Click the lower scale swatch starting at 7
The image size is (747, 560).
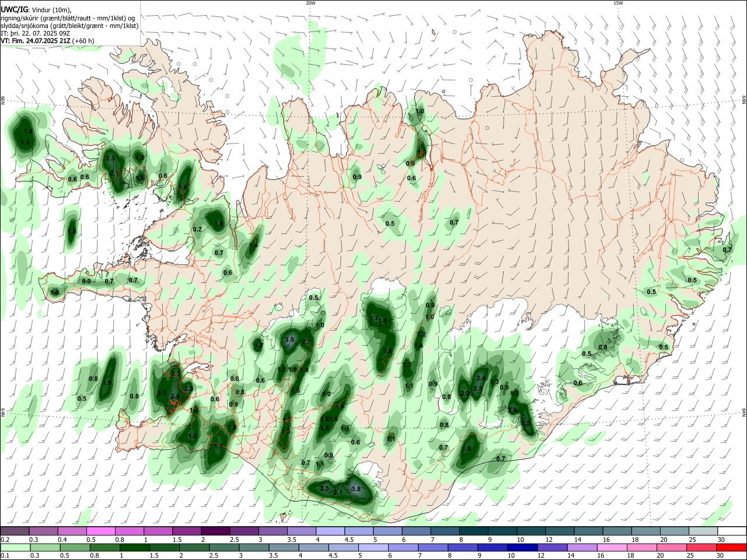[x=433, y=548]
